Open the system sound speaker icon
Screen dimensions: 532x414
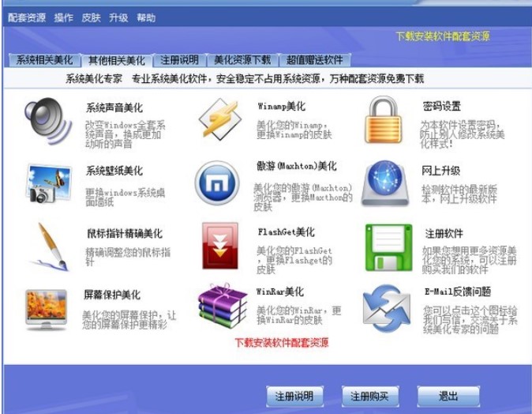point(48,121)
